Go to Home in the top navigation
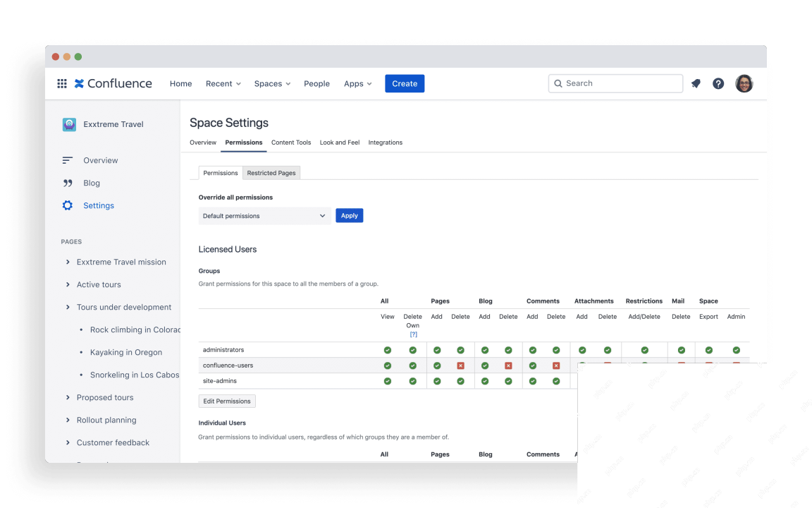The height and width of the screenshot is (508, 812). pos(180,83)
